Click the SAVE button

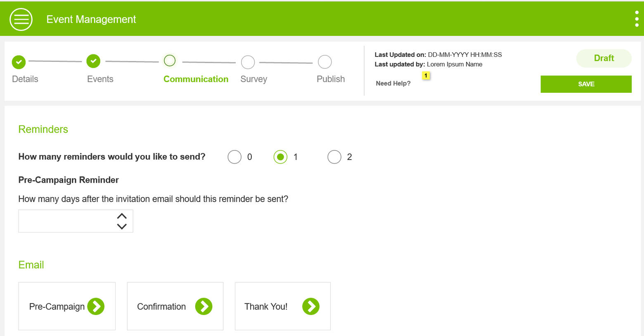586,84
